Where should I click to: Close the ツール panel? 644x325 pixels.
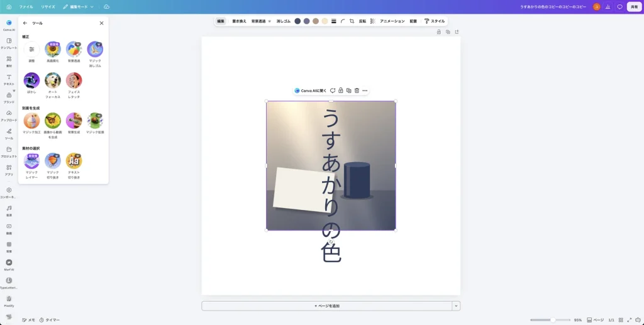coord(101,23)
